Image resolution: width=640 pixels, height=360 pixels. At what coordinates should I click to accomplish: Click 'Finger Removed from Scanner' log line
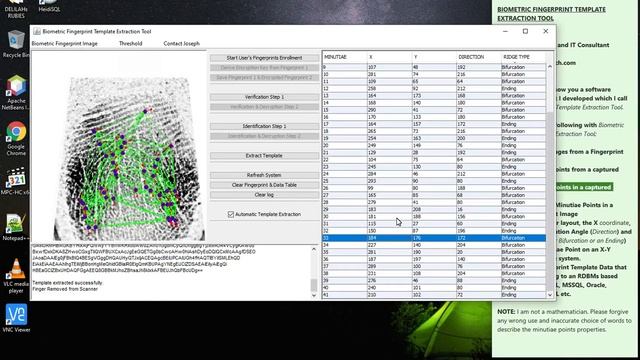tap(65, 289)
